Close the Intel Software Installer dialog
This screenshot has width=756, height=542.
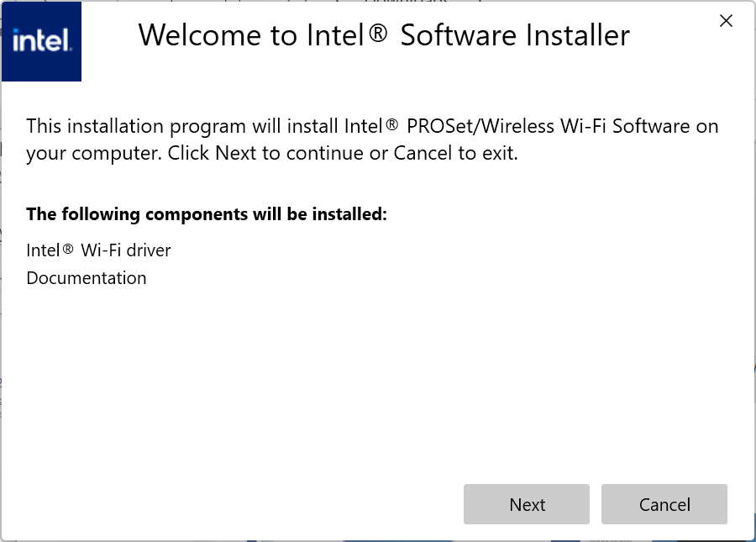(x=727, y=22)
